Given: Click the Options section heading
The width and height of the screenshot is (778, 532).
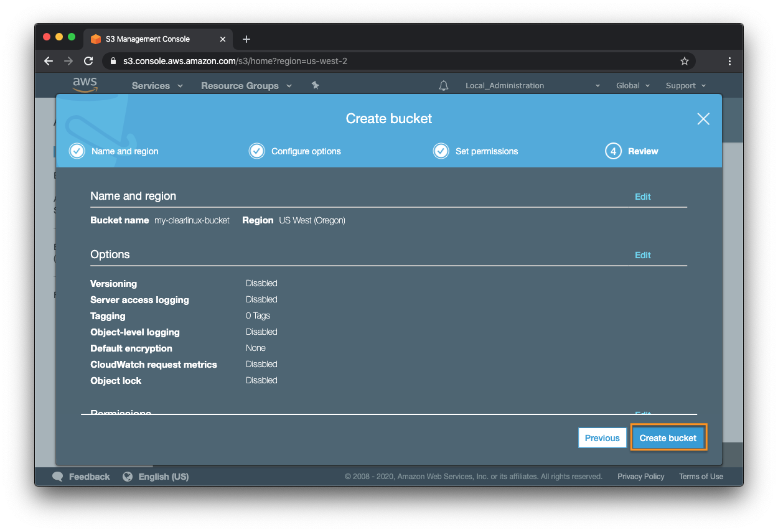Looking at the screenshot, I should [x=110, y=254].
